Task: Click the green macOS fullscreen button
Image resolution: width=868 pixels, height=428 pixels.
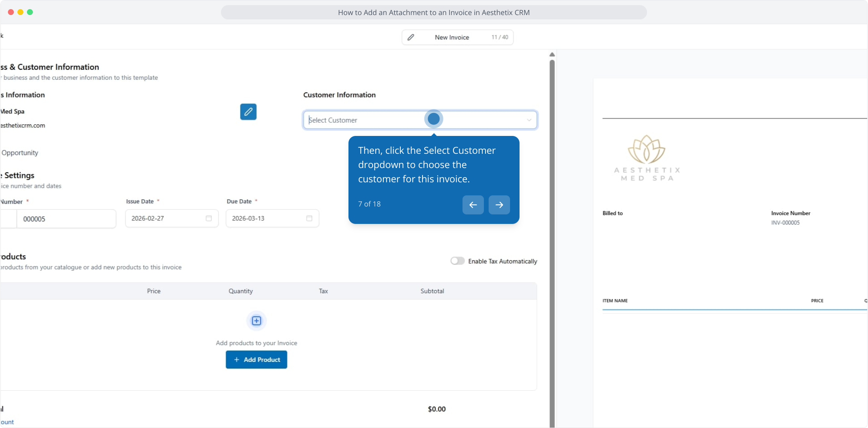Action: tap(30, 12)
